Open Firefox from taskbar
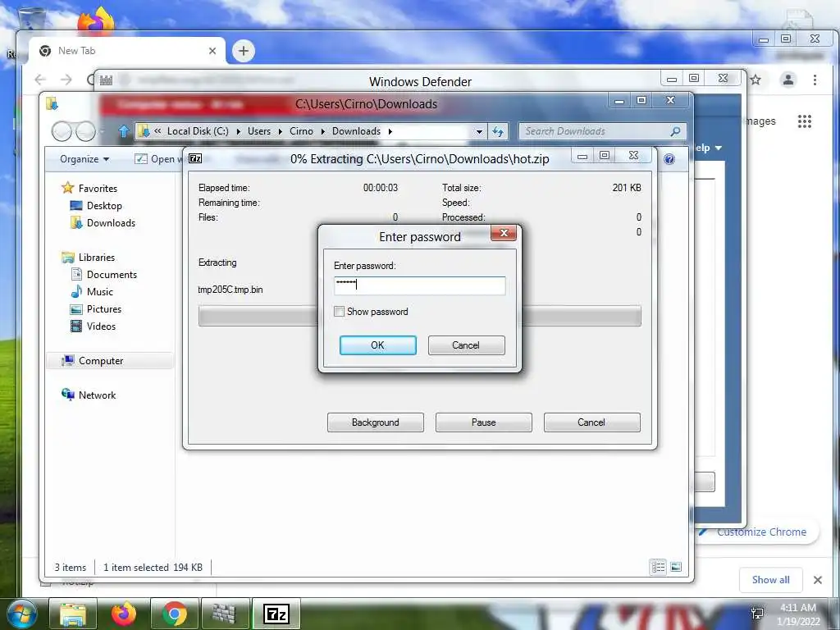840x630 pixels. pyautogui.click(x=124, y=614)
